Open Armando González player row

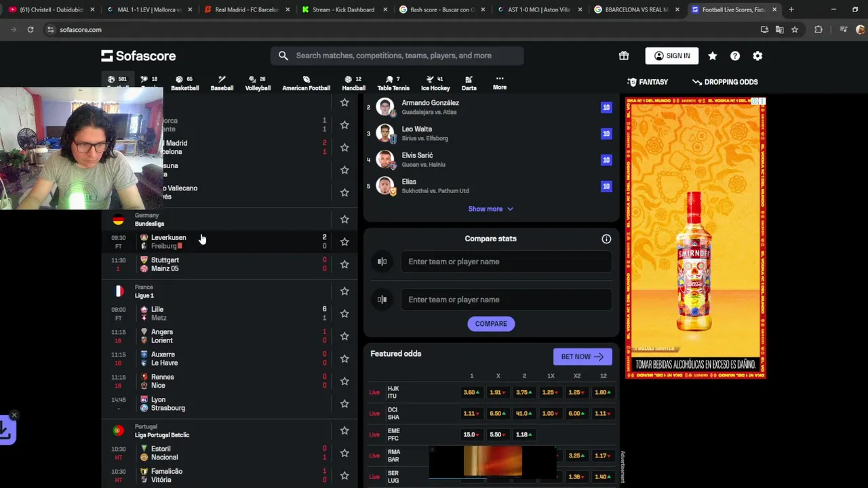click(x=490, y=107)
